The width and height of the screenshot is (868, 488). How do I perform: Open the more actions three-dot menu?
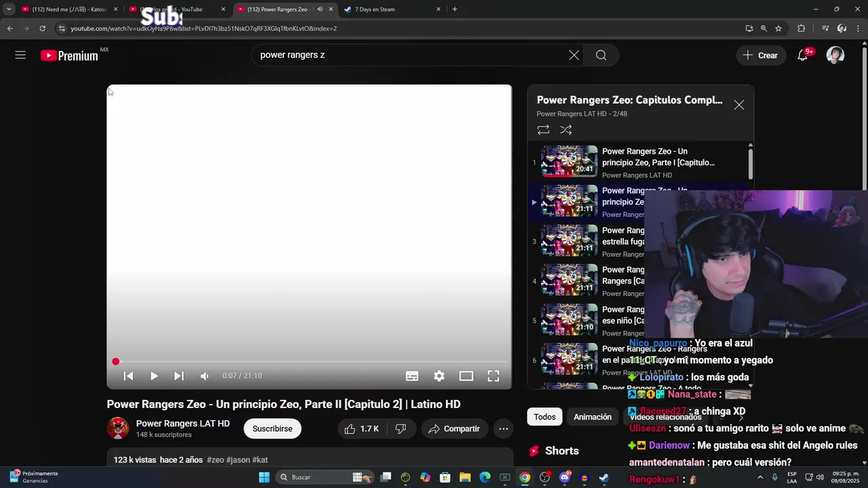(503, 428)
